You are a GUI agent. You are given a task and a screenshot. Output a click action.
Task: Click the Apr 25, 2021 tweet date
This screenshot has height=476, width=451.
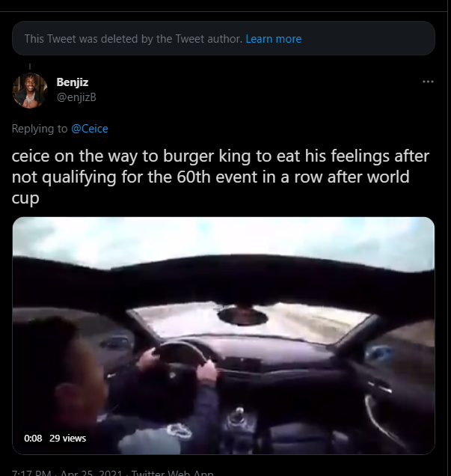click(x=86, y=473)
